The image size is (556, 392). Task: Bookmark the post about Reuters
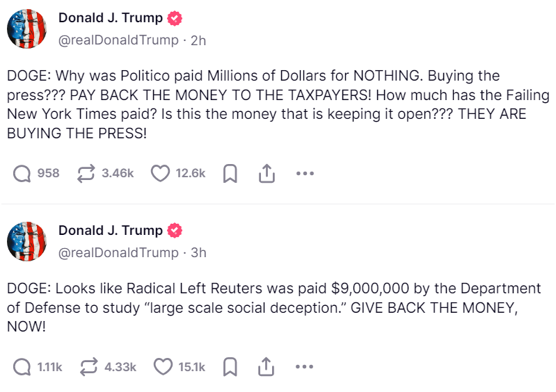coord(230,366)
